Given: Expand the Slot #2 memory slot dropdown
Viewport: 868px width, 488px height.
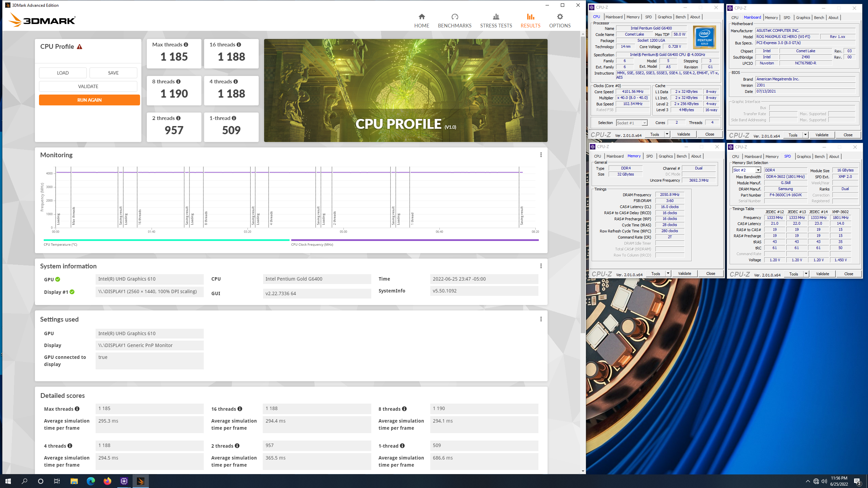Looking at the screenshot, I should pyautogui.click(x=758, y=170).
